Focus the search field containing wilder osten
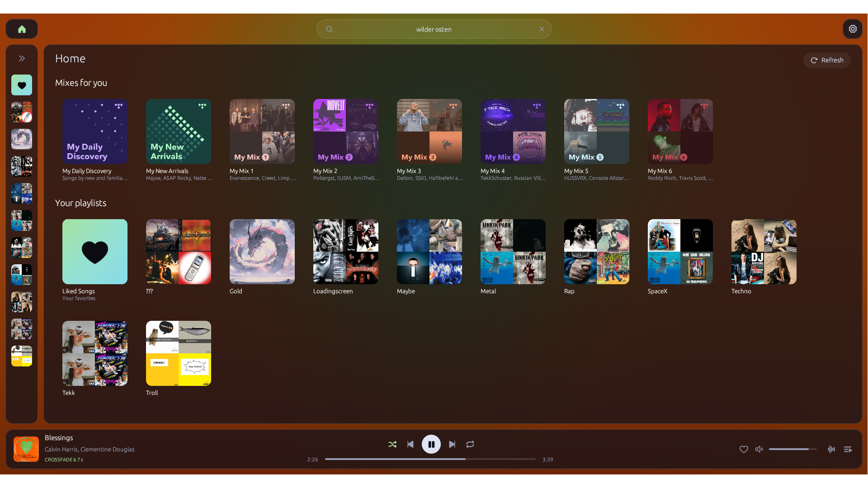Image resolution: width=868 pixels, height=488 pixels. (x=434, y=29)
